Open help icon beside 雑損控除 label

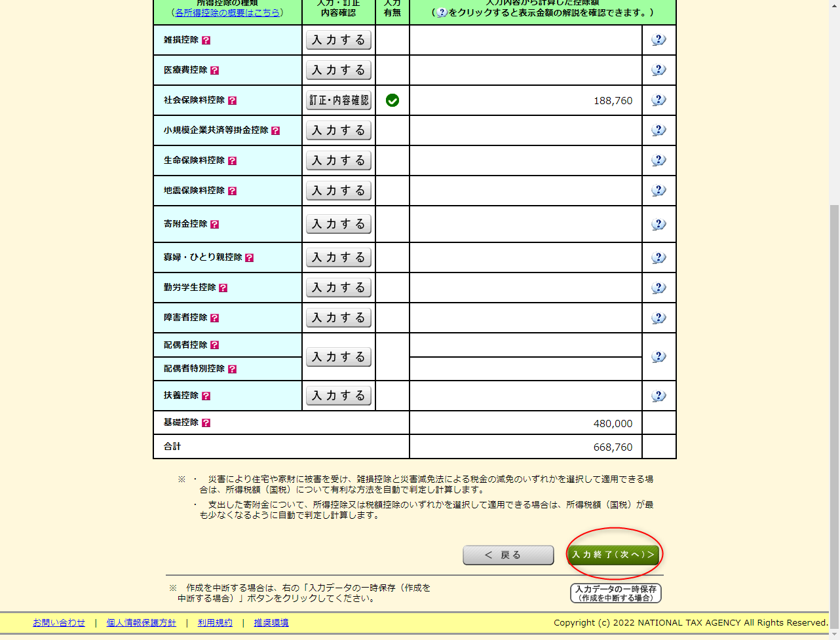(x=206, y=41)
